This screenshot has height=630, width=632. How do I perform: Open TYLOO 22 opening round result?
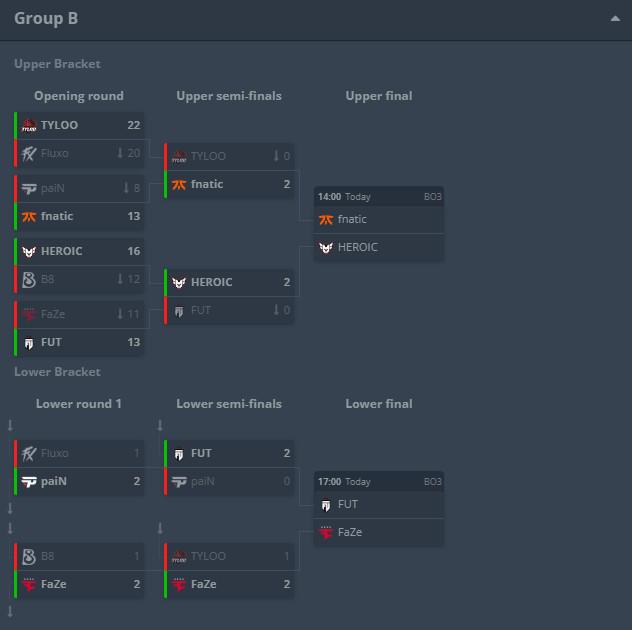(x=80, y=125)
